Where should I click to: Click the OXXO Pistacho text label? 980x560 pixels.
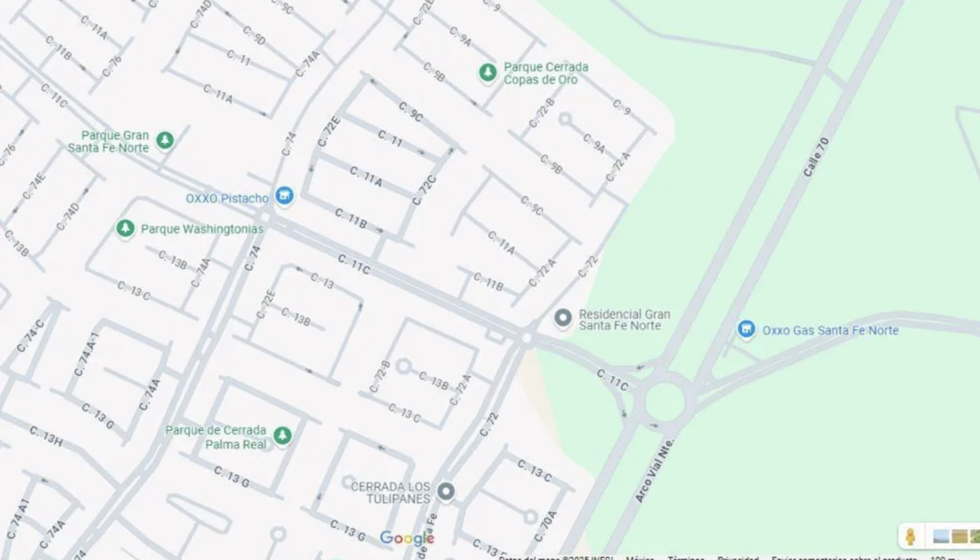click(x=227, y=198)
